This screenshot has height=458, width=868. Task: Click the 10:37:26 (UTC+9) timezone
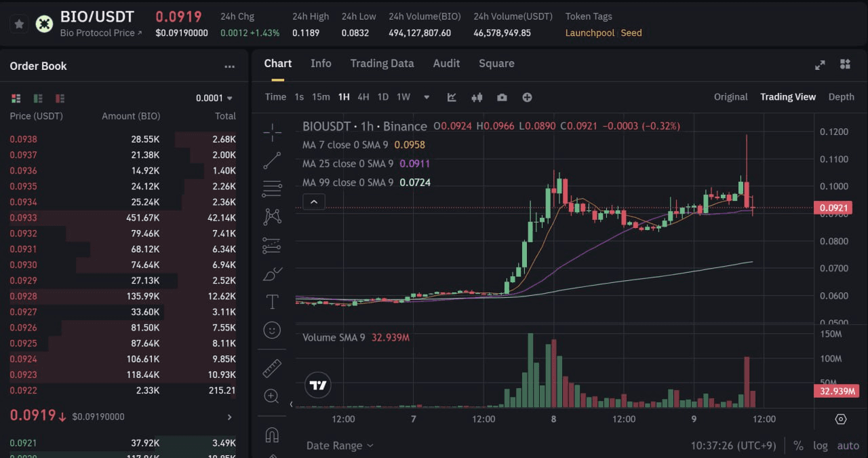(x=734, y=446)
